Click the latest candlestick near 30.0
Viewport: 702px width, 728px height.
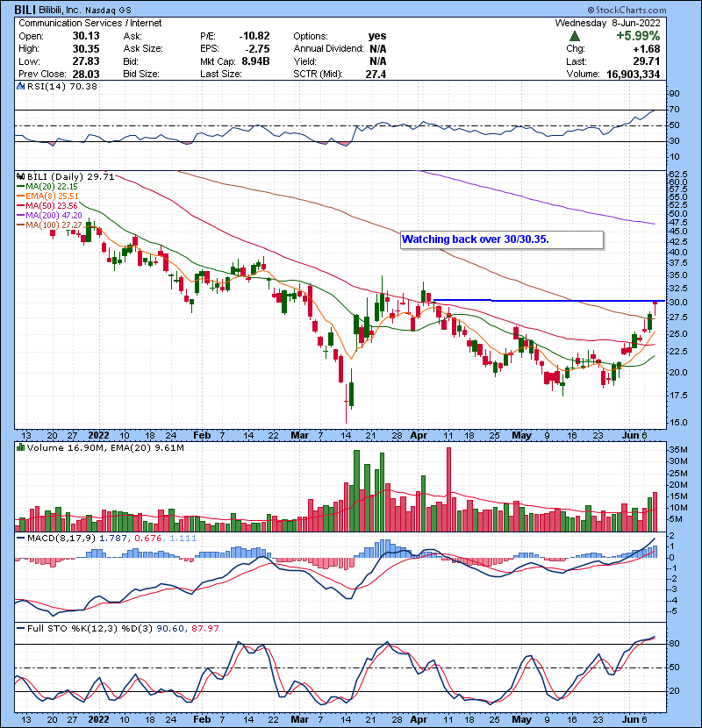655,308
